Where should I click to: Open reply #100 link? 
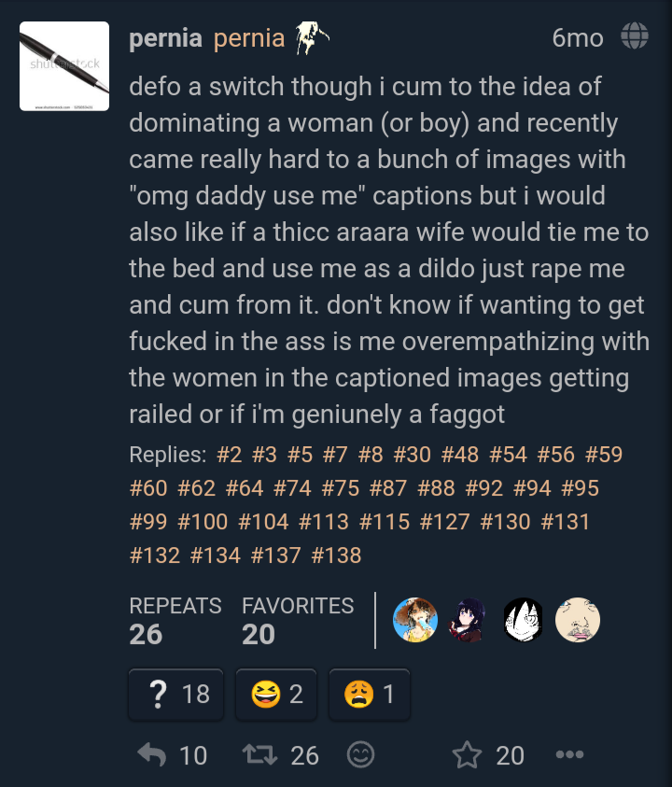pyautogui.click(x=203, y=522)
